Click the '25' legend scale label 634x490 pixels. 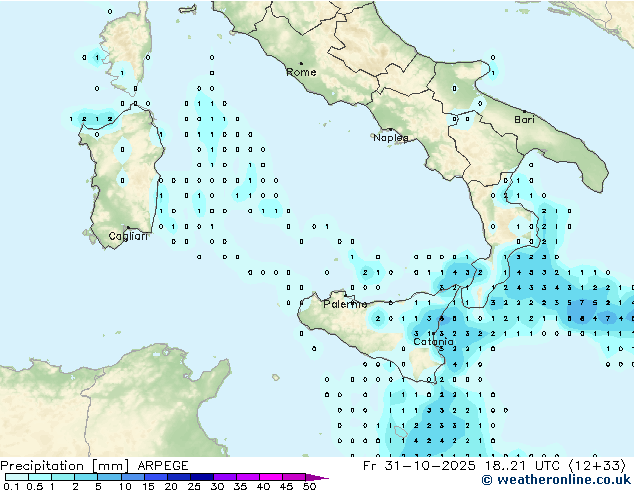[x=194, y=486]
